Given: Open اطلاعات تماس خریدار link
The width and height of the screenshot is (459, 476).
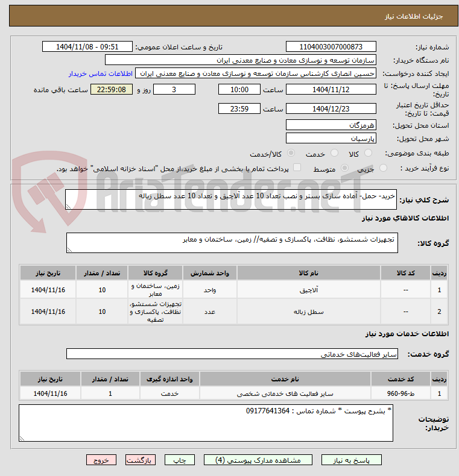Looking at the screenshot, I should tap(101, 74).
